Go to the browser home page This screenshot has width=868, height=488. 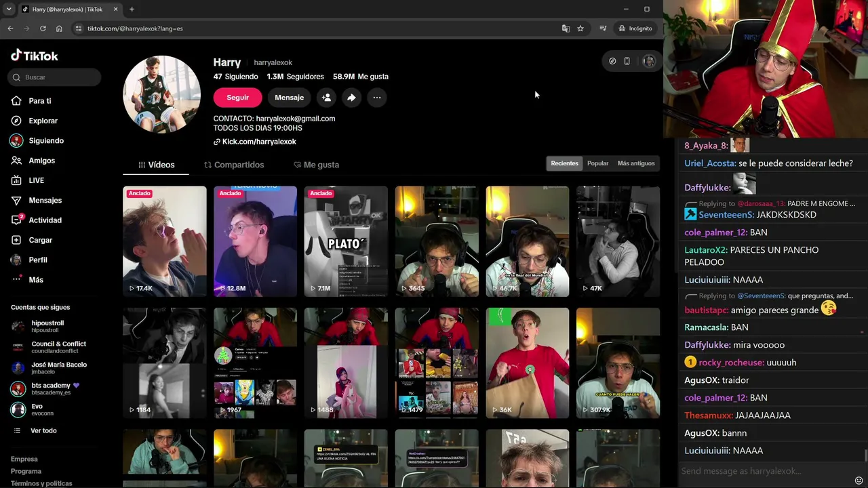[x=59, y=28]
